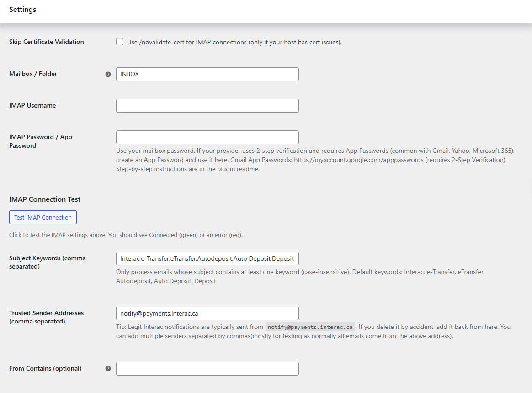This screenshot has width=532, height=393.
Task: Click the Mailbox / Folder INBOX field
Action: (207, 74)
